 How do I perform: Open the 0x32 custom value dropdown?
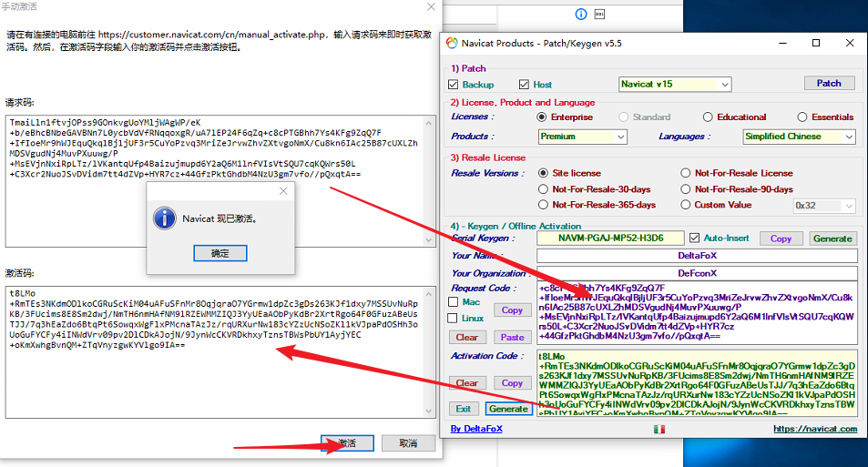tap(824, 206)
